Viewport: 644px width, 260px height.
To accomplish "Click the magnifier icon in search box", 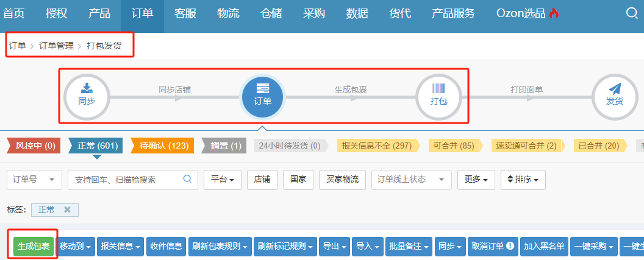I will click(187, 179).
